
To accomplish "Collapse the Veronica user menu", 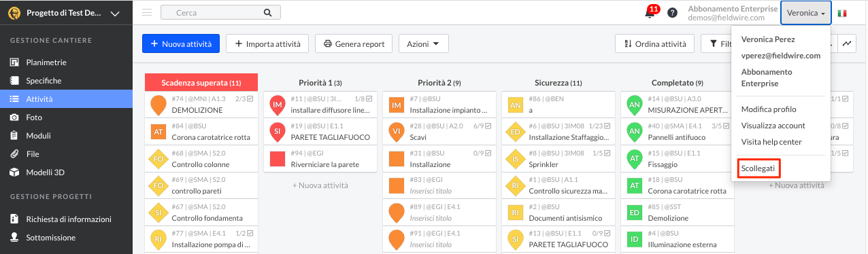I will click(806, 13).
